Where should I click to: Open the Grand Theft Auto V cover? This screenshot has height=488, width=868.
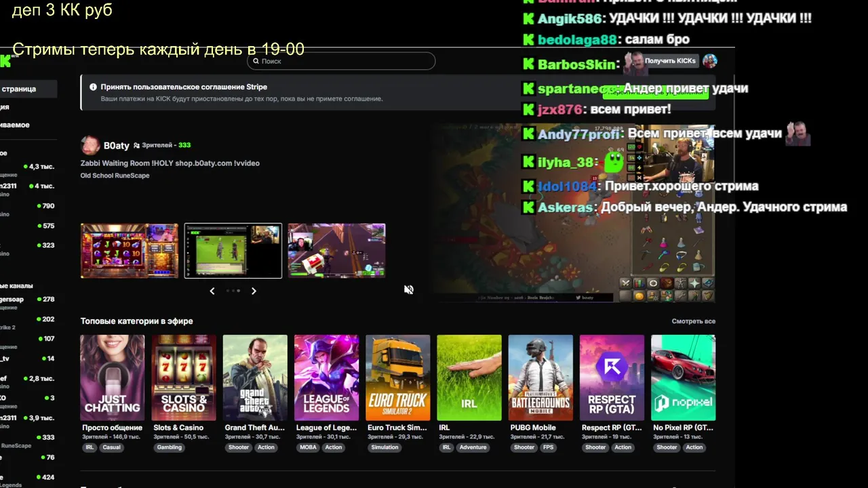pos(255,378)
